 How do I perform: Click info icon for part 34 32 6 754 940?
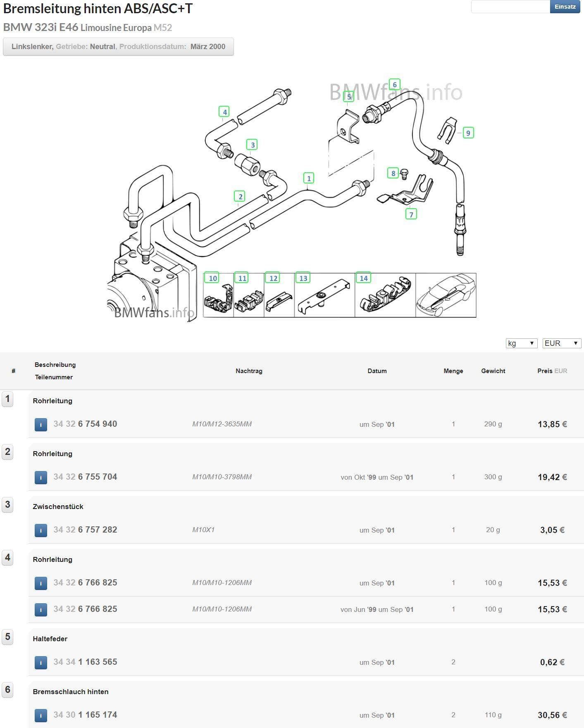coord(41,424)
